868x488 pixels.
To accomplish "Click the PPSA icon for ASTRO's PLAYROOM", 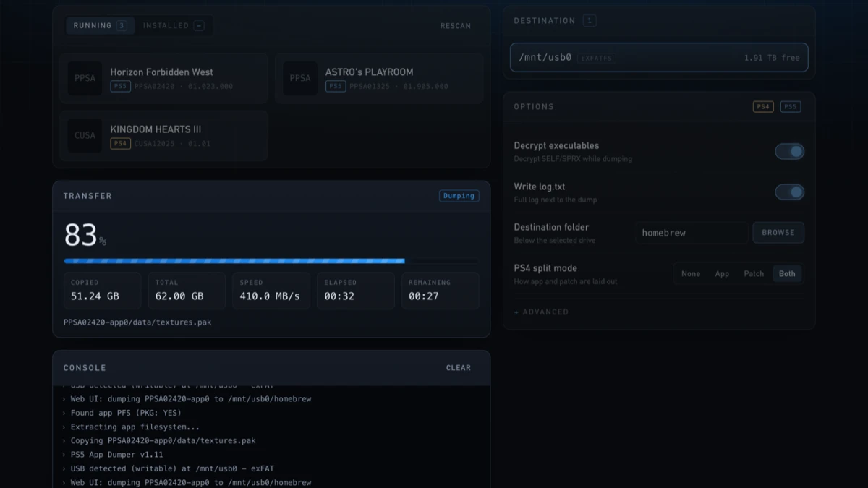I will (x=300, y=78).
